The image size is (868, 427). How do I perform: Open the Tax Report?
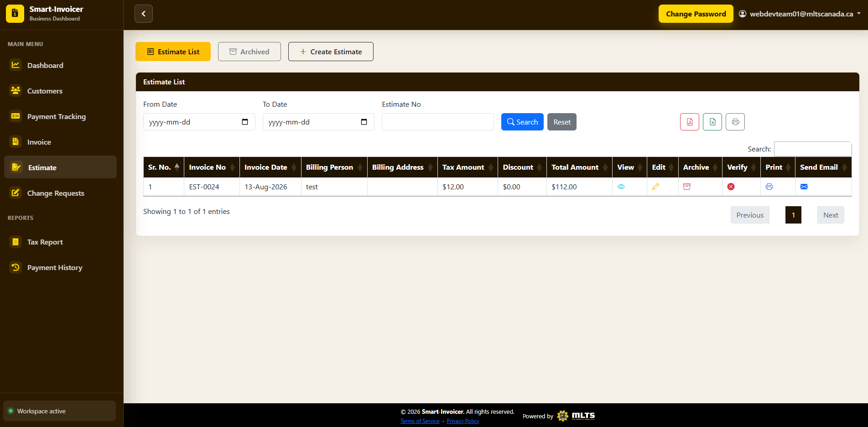[x=60, y=242]
